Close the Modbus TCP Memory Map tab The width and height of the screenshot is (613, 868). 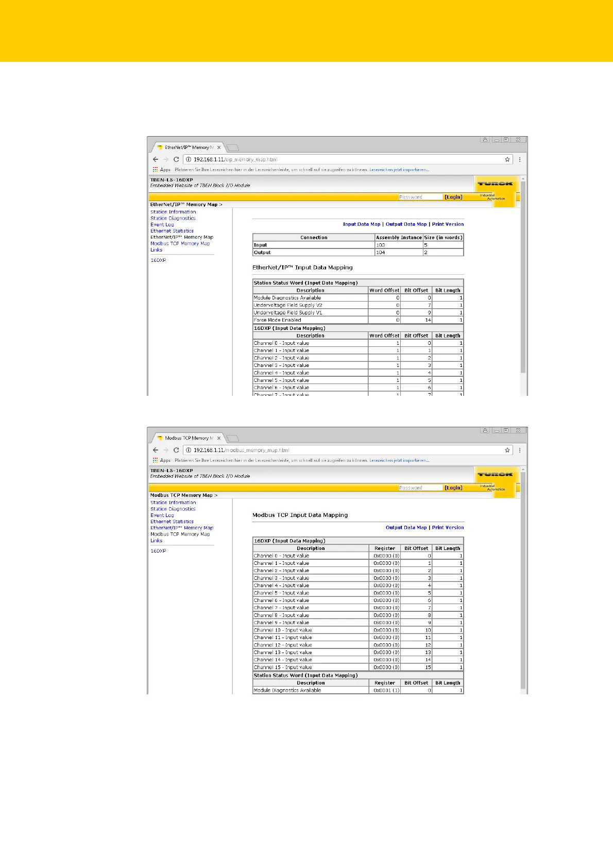[x=219, y=438]
